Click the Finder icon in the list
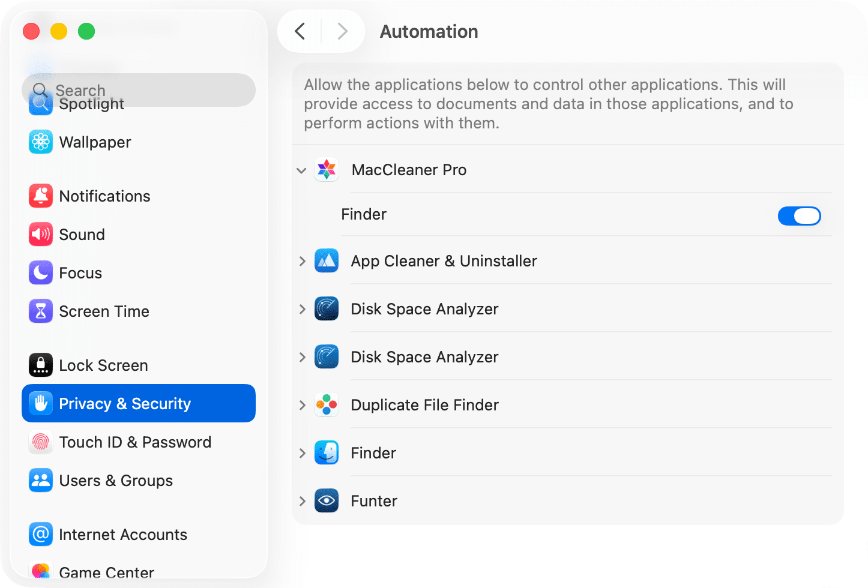 (327, 453)
